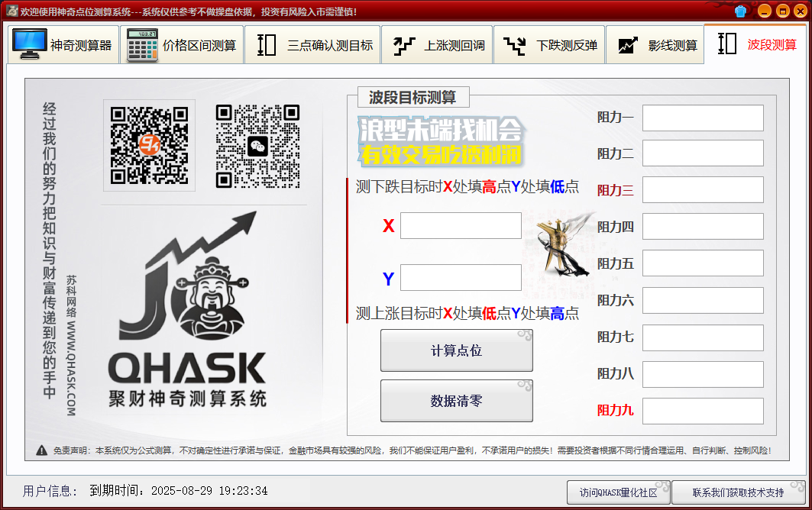Open the 神奇测算器 tab

click(63, 45)
